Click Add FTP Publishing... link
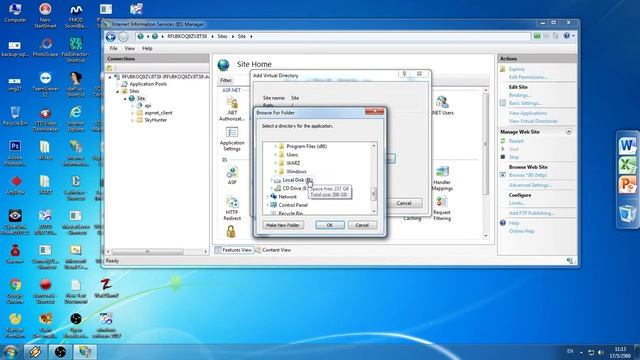Screen dimensions: 640x360 531,213
